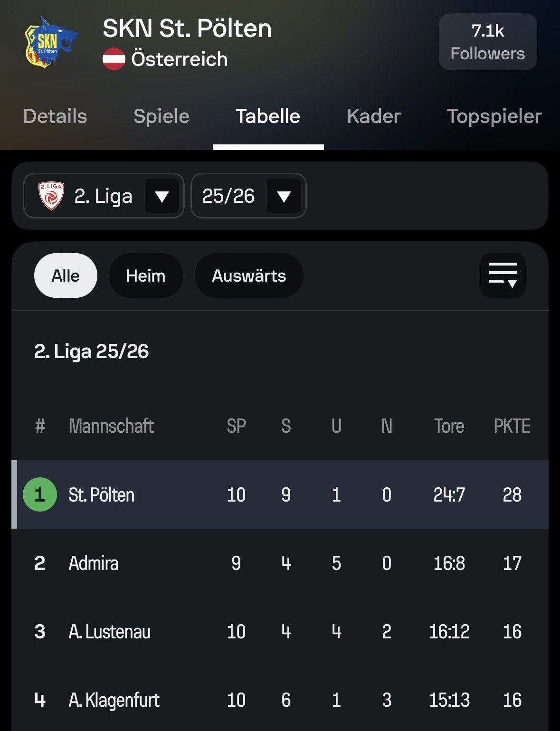Image resolution: width=560 pixels, height=731 pixels.
Task: Expand the 2. Liga competition dropdown
Action: [161, 196]
